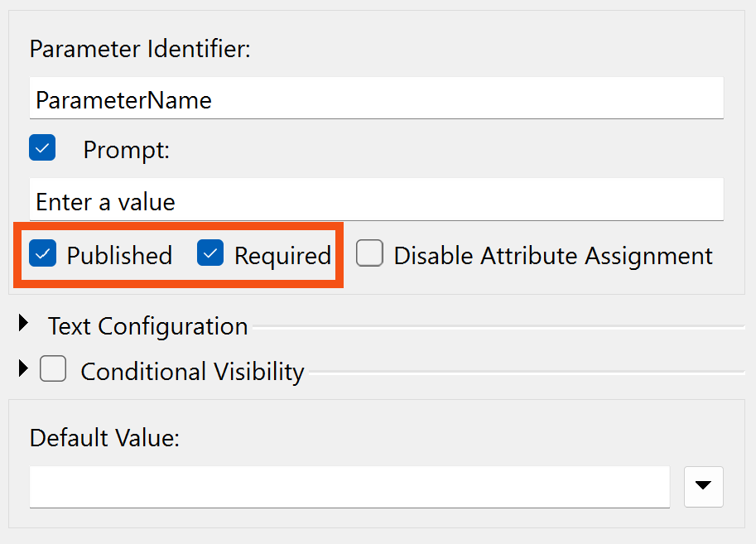
Task: Click the empty Default Value field
Action: 348,487
